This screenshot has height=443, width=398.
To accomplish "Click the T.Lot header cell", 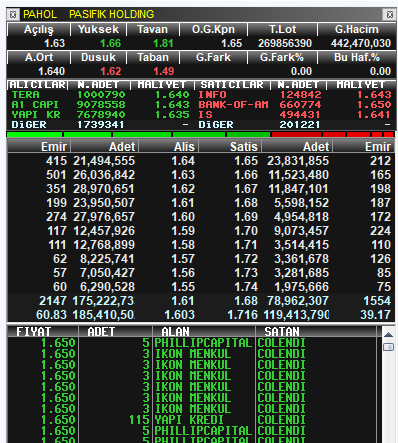I will click(x=282, y=30).
